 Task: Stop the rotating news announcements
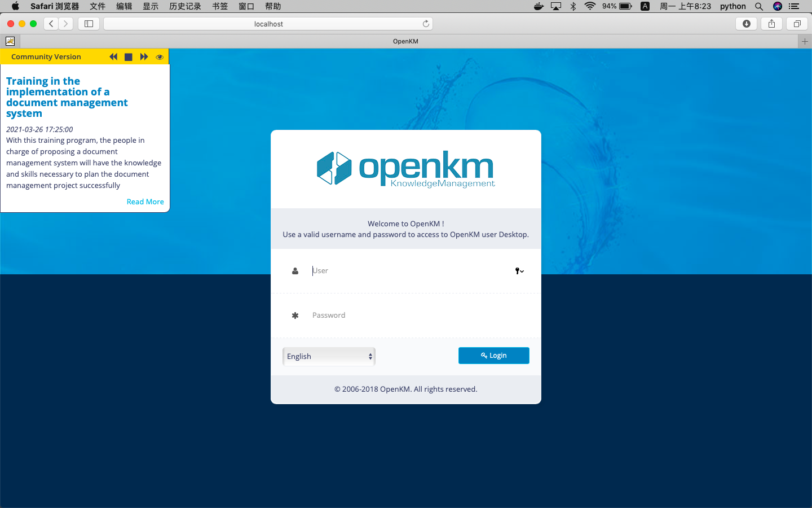click(x=129, y=56)
